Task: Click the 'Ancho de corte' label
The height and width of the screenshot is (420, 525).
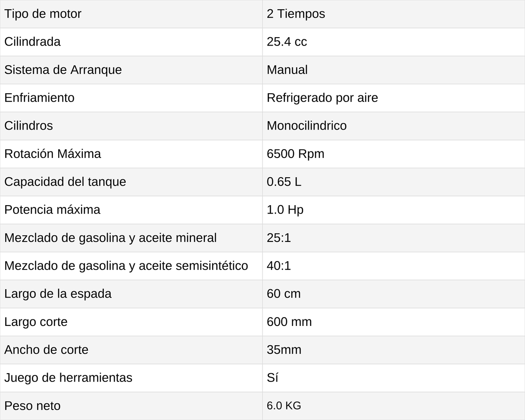Action: pyautogui.click(x=46, y=350)
